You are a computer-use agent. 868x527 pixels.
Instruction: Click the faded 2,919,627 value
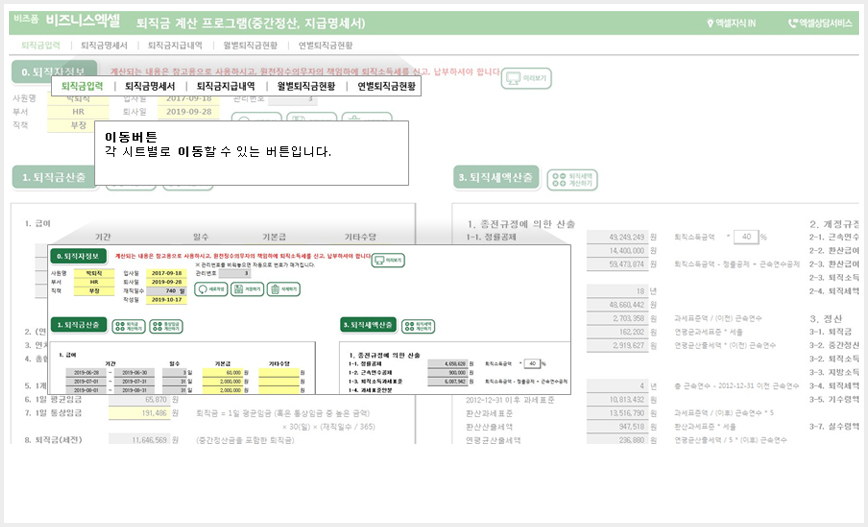click(617, 345)
